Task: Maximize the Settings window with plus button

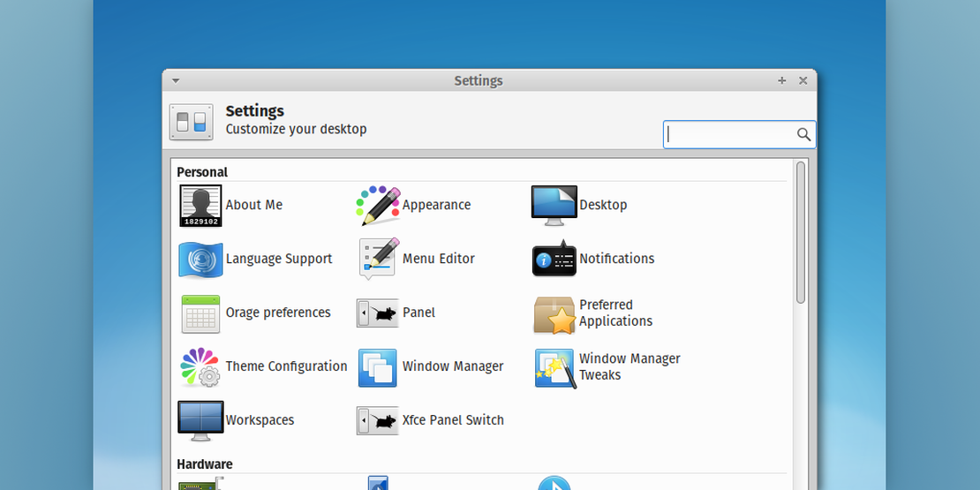Action: point(782,80)
